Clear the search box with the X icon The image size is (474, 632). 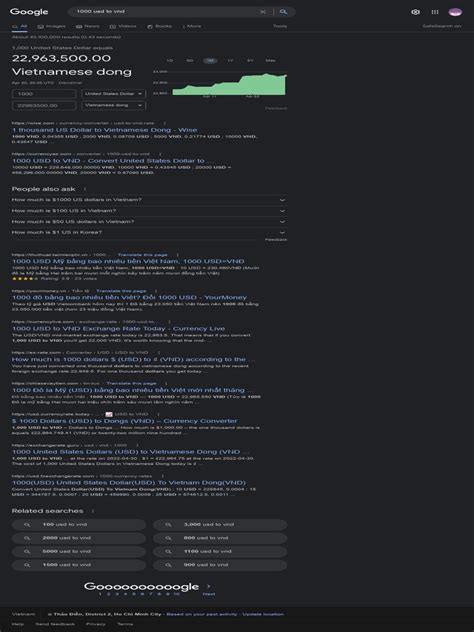[x=263, y=12]
